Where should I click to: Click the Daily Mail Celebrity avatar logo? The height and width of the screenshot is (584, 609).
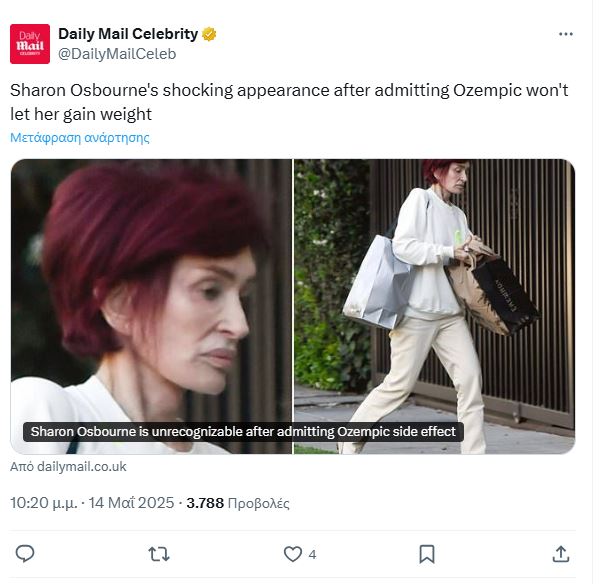[x=30, y=44]
